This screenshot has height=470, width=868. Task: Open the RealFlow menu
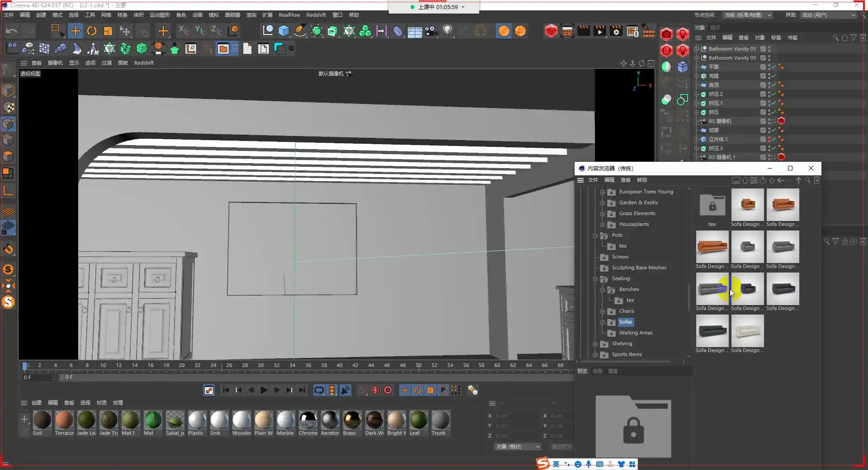click(289, 15)
